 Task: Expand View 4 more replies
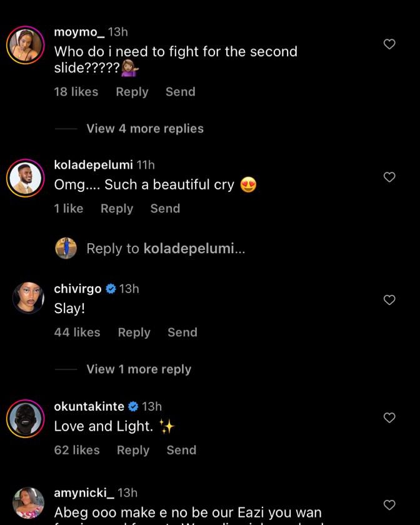(145, 129)
